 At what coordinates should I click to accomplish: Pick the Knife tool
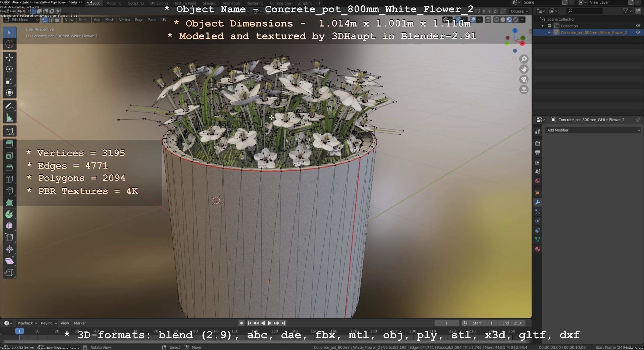click(10, 191)
